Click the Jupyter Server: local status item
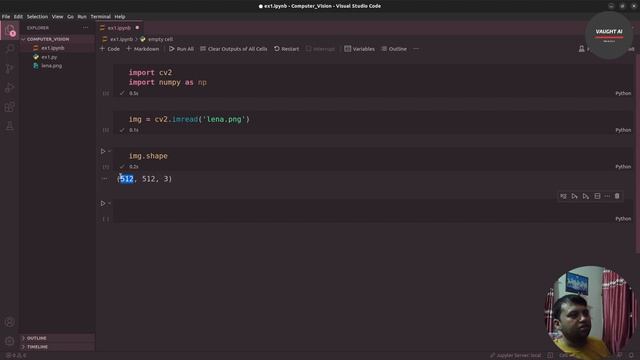The image size is (640, 360). click(515, 356)
